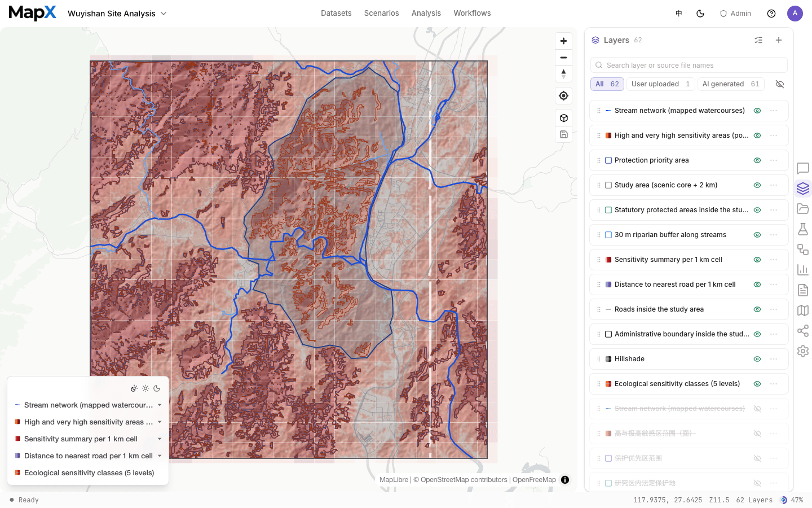
Task: Open user avatar menu
Action: point(795,14)
